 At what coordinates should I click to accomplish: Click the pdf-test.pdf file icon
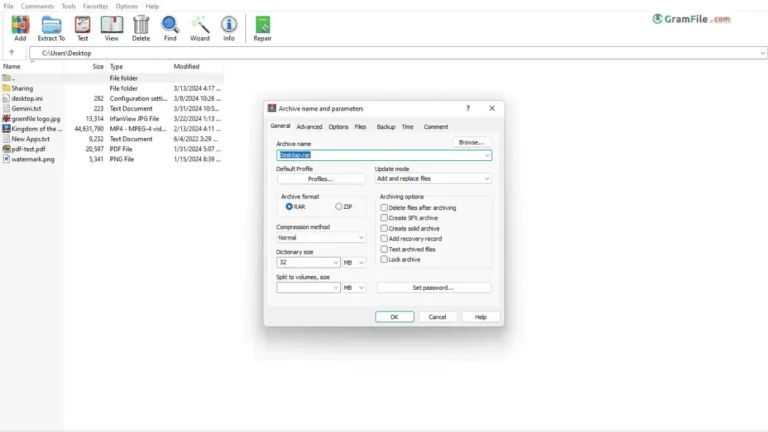6,149
